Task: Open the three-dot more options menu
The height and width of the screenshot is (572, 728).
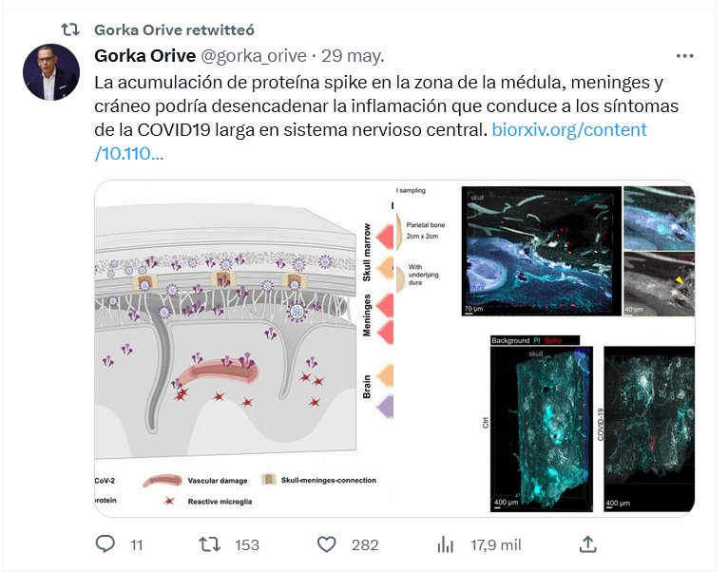Action: (685, 56)
